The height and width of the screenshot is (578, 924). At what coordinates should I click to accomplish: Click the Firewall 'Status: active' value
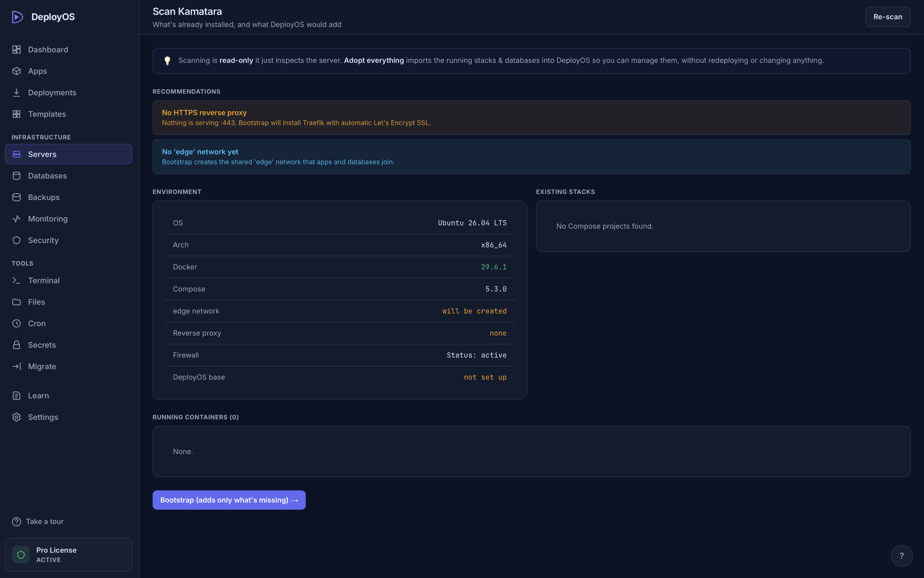click(476, 355)
